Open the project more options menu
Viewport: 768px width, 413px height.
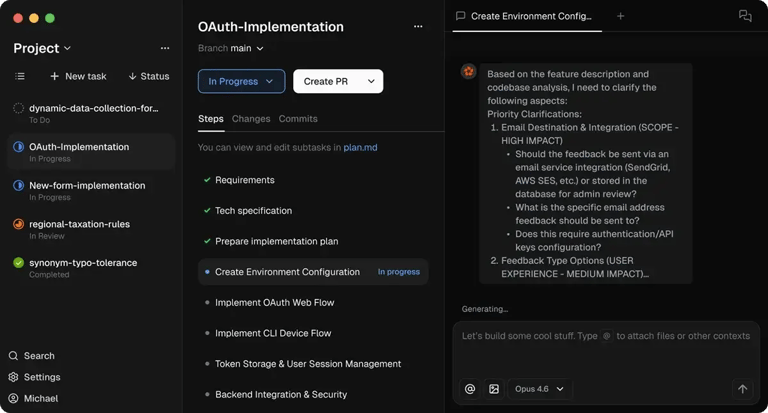click(165, 48)
